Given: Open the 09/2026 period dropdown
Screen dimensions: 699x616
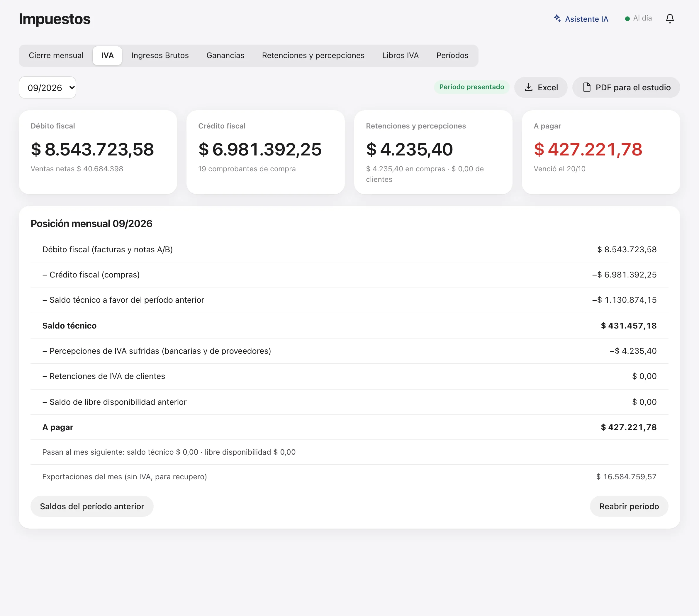Looking at the screenshot, I should [x=47, y=88].
